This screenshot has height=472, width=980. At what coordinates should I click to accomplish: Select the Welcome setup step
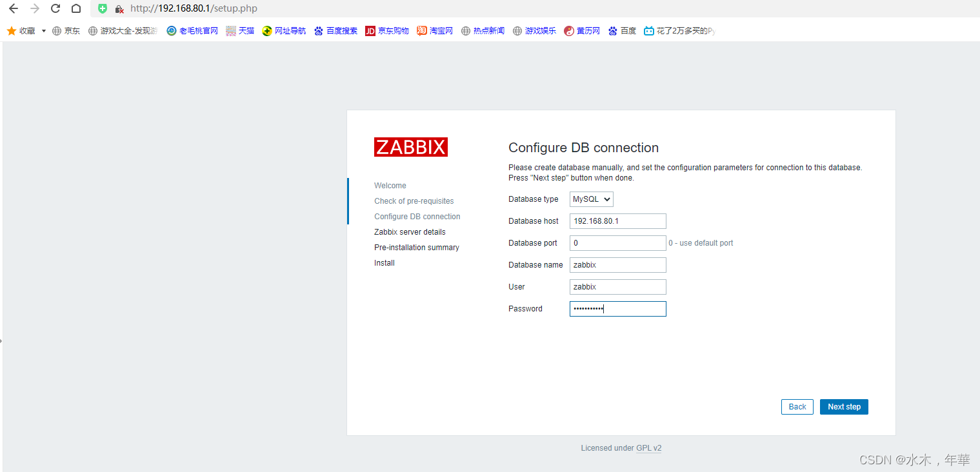coord(390,186)
